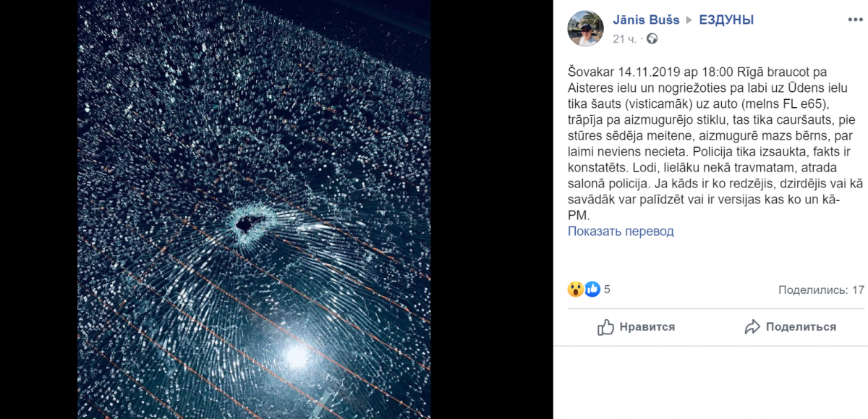The height and width of the screenshot is (419, 868).
Task: Click the share arrow icon beside Поделиться
Action: [x=752, y=327]
